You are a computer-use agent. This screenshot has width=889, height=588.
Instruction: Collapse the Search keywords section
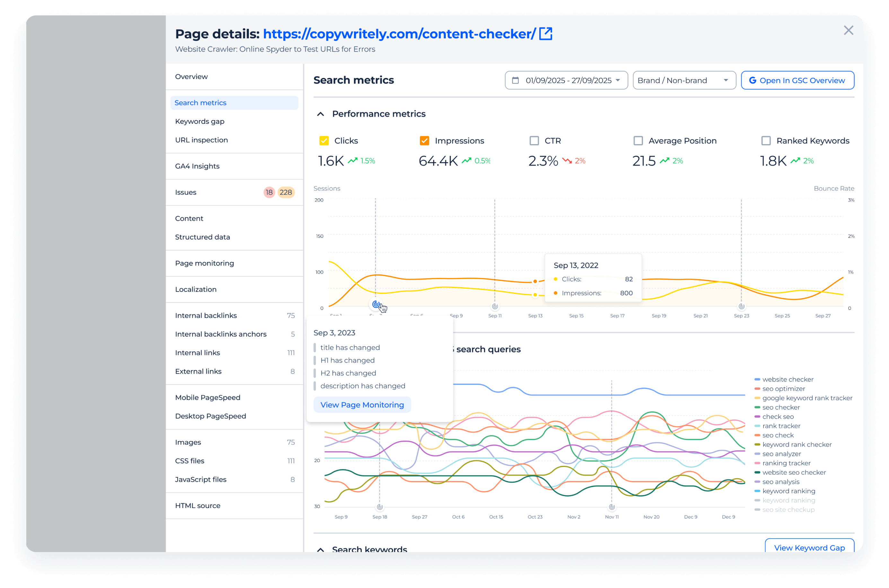(320, 549)
